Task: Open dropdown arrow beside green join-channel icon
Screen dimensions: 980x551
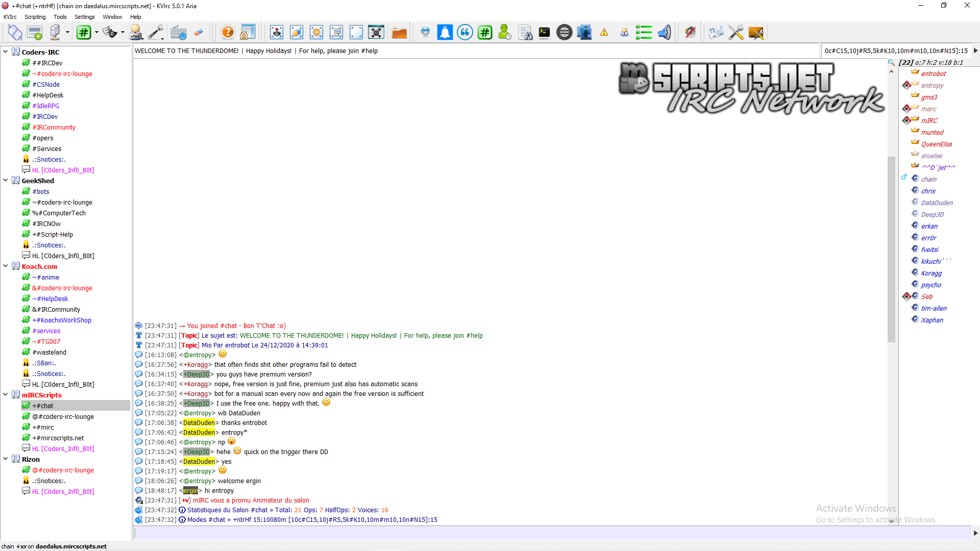Action: pos(96,33)
